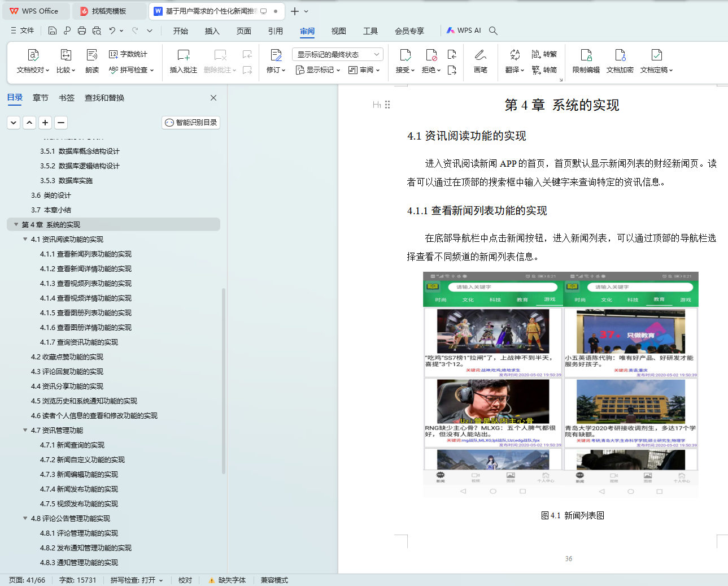Click 缺失字体 warning in status bar
Viewport: 728px width, 586px height.
tap(228, 580)
